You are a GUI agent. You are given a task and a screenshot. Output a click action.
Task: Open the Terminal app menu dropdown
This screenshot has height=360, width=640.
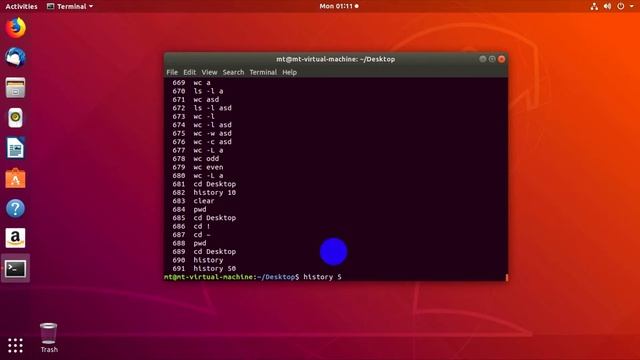pyautogui.click(x=70, y=6)
